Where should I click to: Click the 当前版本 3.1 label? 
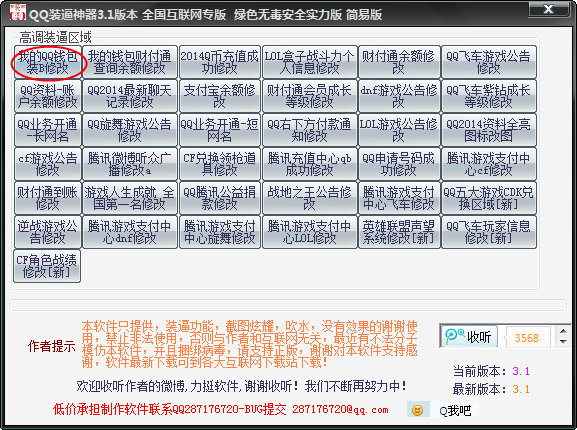(491, 371)
